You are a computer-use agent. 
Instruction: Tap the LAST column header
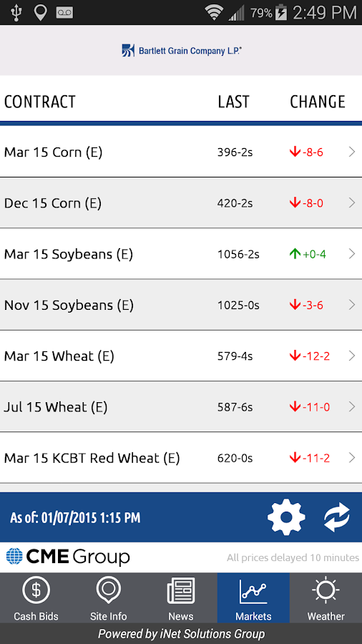coord(233,102)
